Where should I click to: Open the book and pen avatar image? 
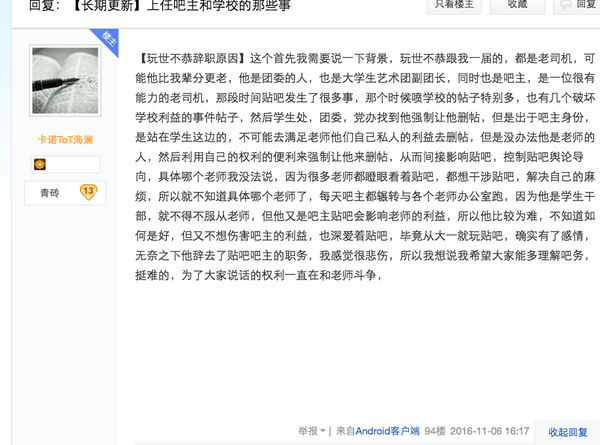point(65,80)
